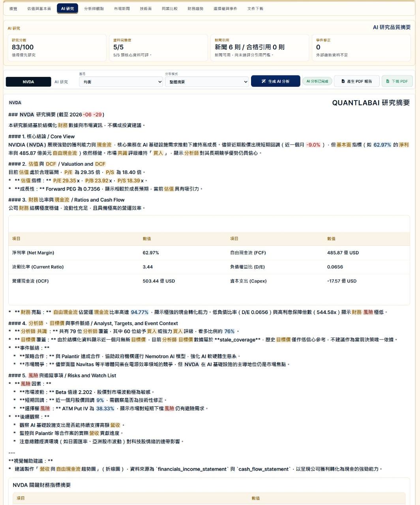Image resolution: width=420 pixels, height=505 pixels.
Task: Click the 淨利率 (Net Margin) table cell
Action: (33, 252)
